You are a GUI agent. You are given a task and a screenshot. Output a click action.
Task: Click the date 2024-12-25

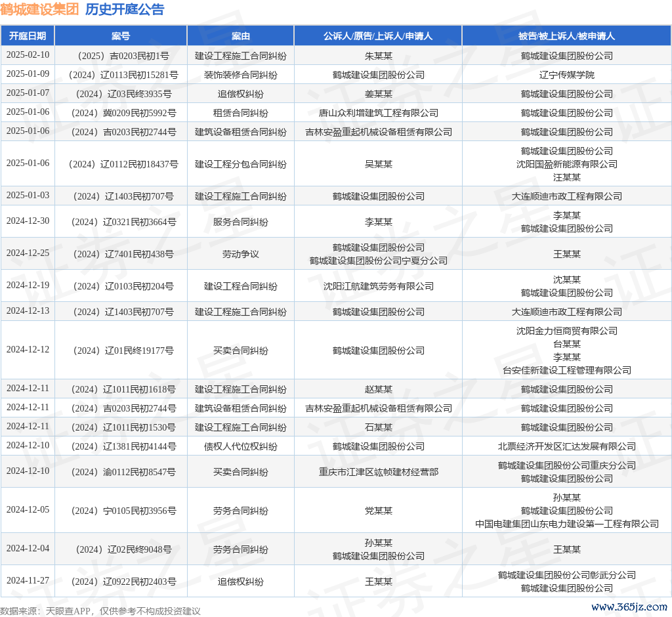click(28, 253)
